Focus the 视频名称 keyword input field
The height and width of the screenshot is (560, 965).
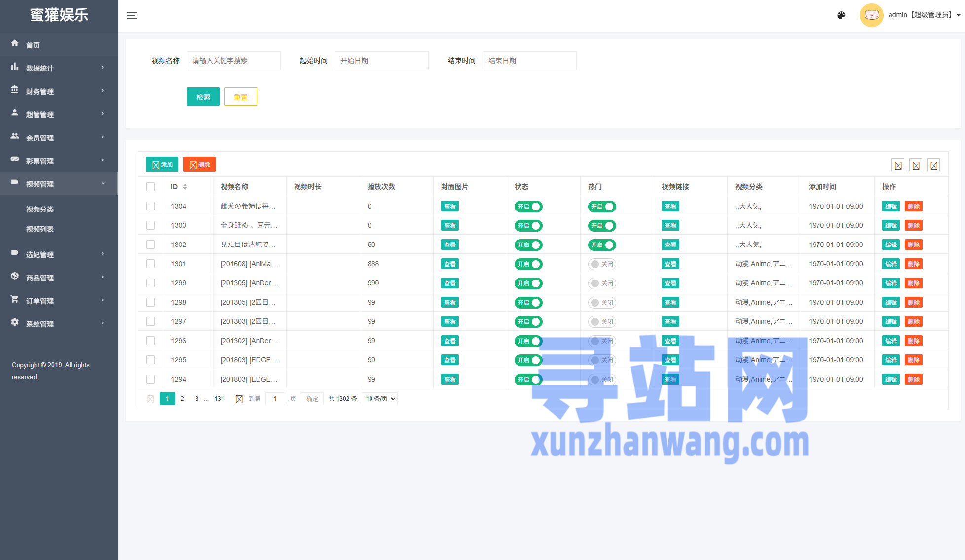tap(233, 61)
